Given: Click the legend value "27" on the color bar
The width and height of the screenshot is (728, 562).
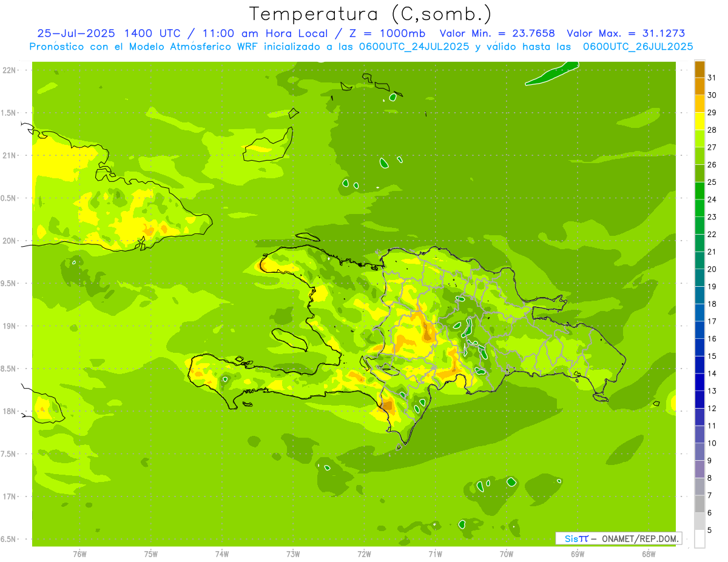Looking at the screenshot, I should coord(712,147).
